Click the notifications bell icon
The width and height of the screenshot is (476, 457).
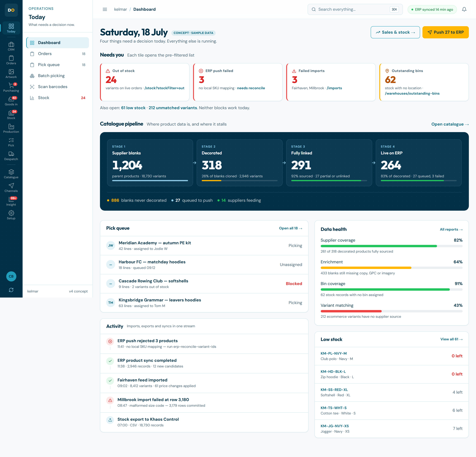tap(464, 10)
